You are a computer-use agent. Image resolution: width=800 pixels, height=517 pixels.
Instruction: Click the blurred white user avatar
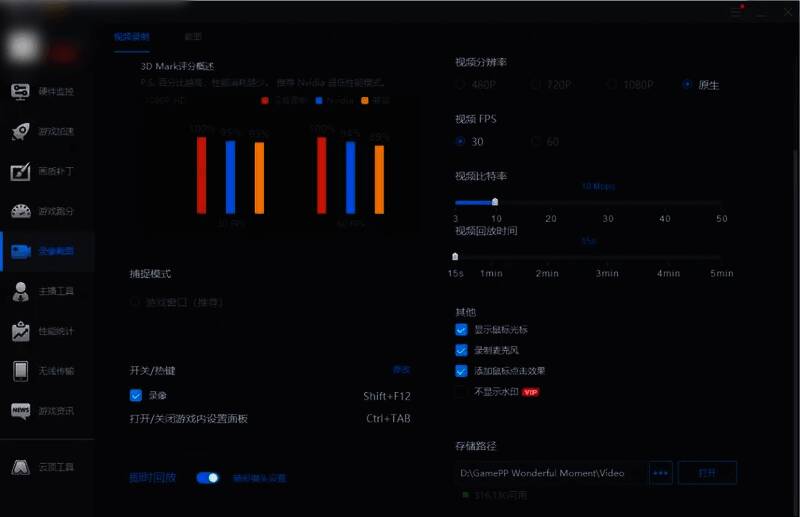coord(22,46)
